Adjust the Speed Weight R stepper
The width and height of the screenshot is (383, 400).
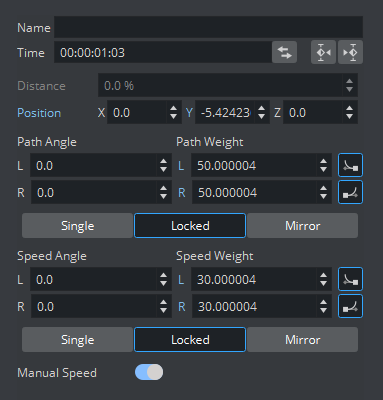[x=323, y=306]
